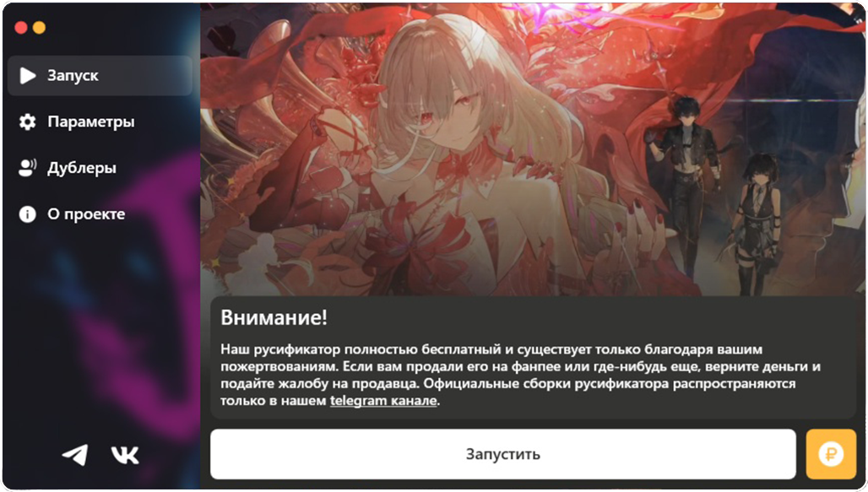Open the О проекте page
The image size is (868, 492).
click(x=100, y=214)
